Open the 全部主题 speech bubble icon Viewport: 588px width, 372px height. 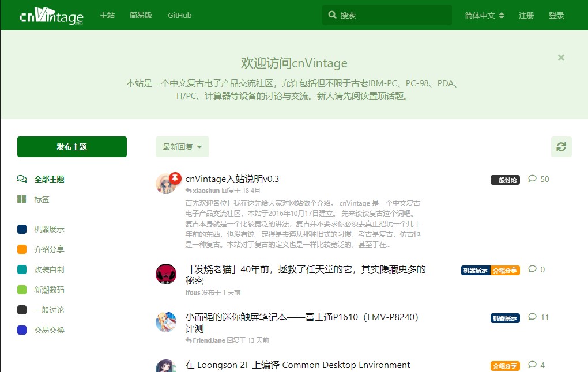[22, 179]
